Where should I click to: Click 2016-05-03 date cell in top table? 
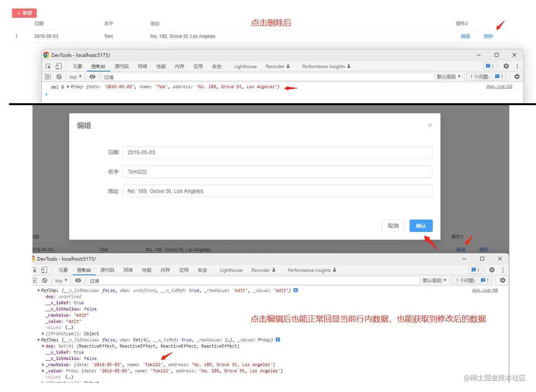pos(46,36)
